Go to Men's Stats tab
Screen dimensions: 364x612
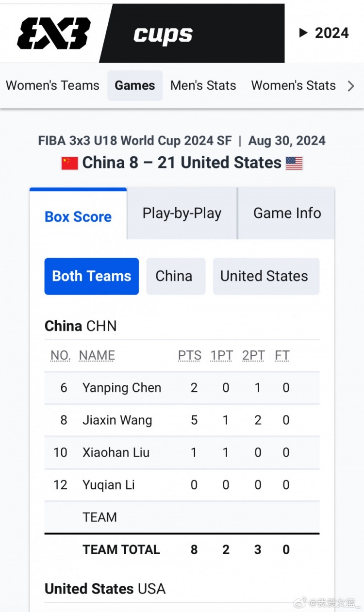click(203, 85)
